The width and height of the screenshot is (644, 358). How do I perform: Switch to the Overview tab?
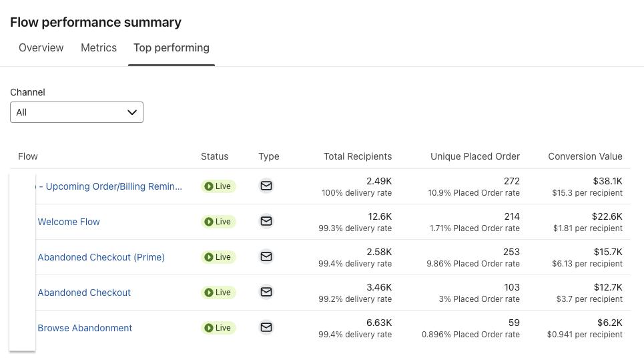[41, 48]
